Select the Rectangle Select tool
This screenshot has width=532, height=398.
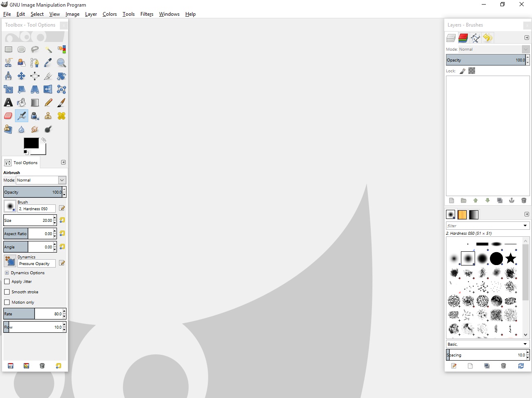click(x=8, y=49)
